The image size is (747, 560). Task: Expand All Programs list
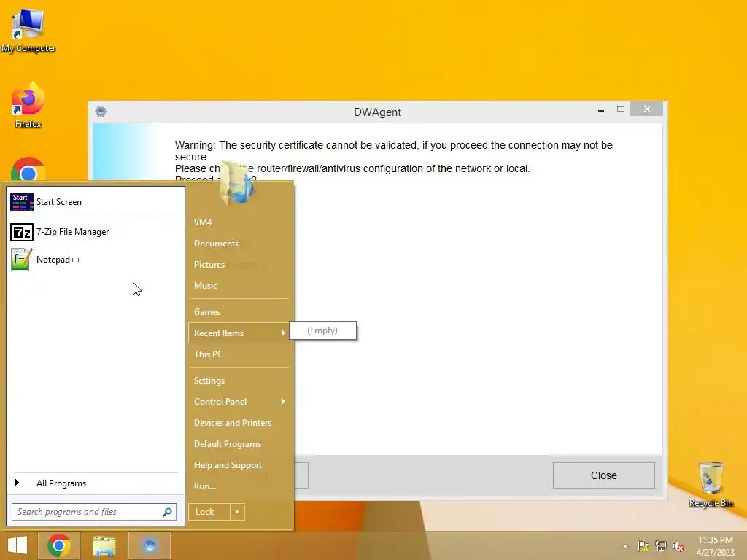pos(96,483)
